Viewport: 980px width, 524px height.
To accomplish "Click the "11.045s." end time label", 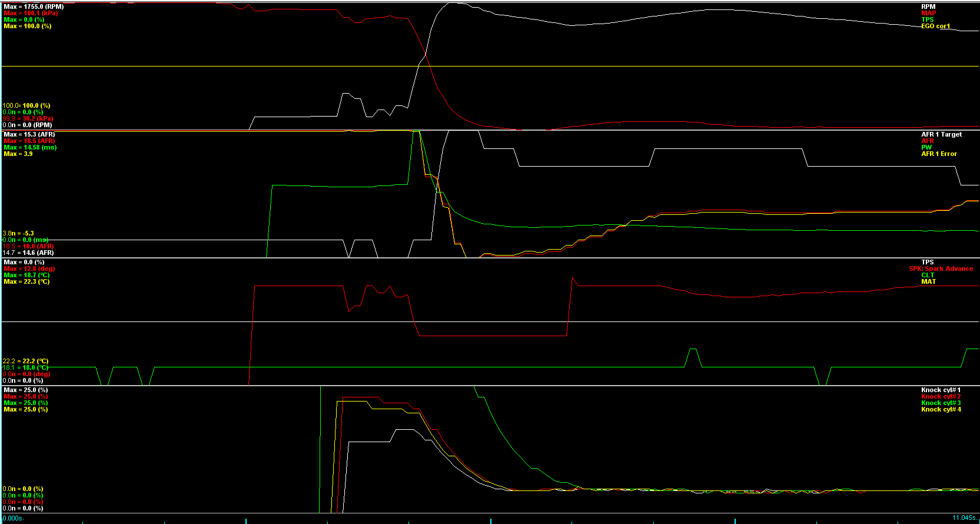I will 964,518.
